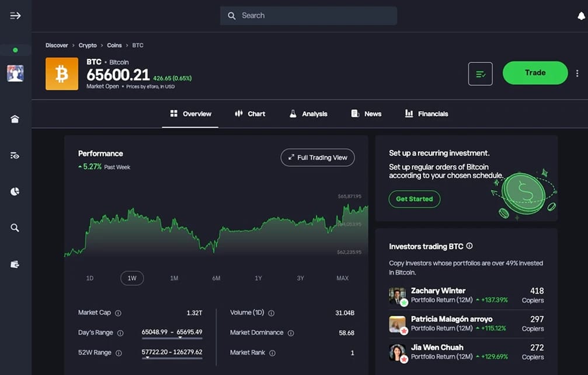Open the News tab
Screen dimensions: 588x375
[366, 114]
